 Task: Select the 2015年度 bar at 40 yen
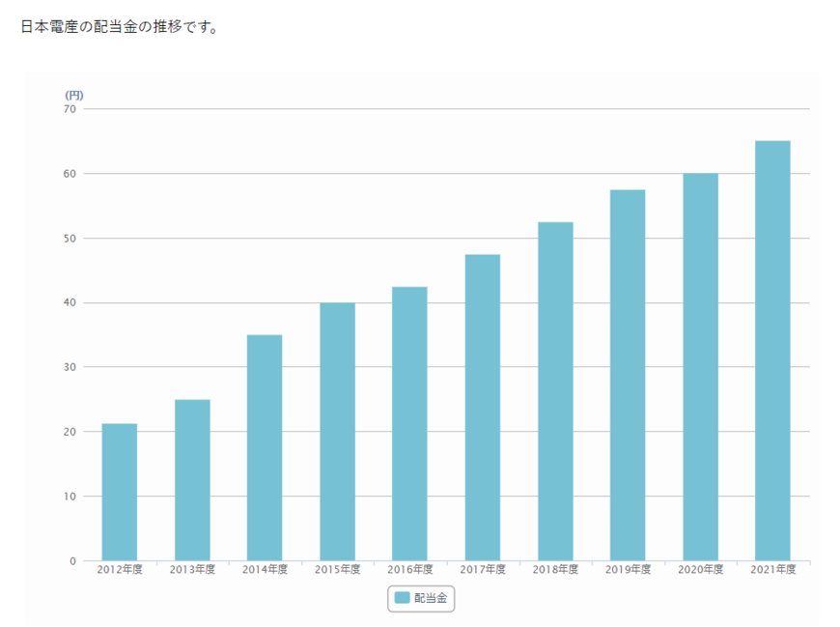tap(337, 432)
